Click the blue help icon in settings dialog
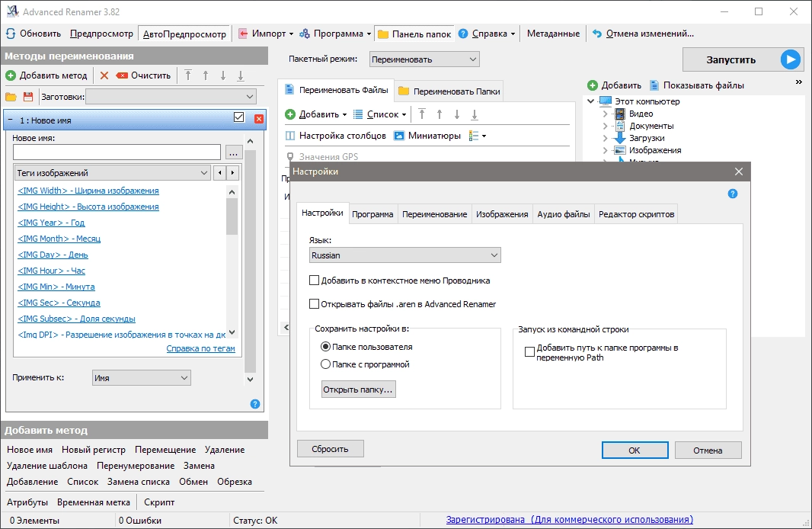Screen dimensions: 812x529 click(733, 194)
